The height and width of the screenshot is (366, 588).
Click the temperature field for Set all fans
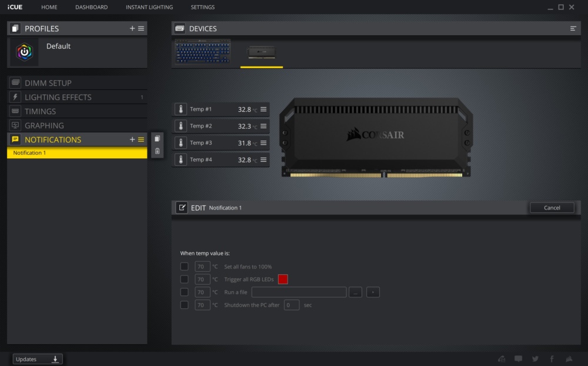coord(202,267)
